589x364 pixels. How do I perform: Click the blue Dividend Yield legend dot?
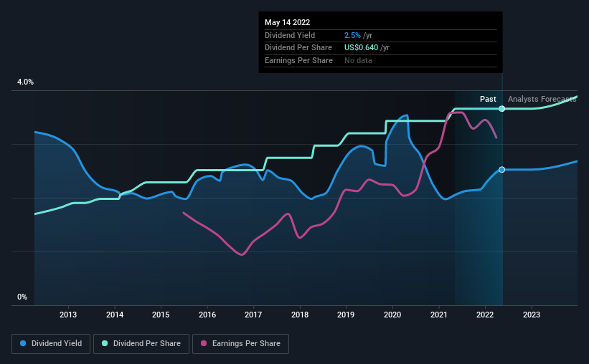[x=23, y=343]
